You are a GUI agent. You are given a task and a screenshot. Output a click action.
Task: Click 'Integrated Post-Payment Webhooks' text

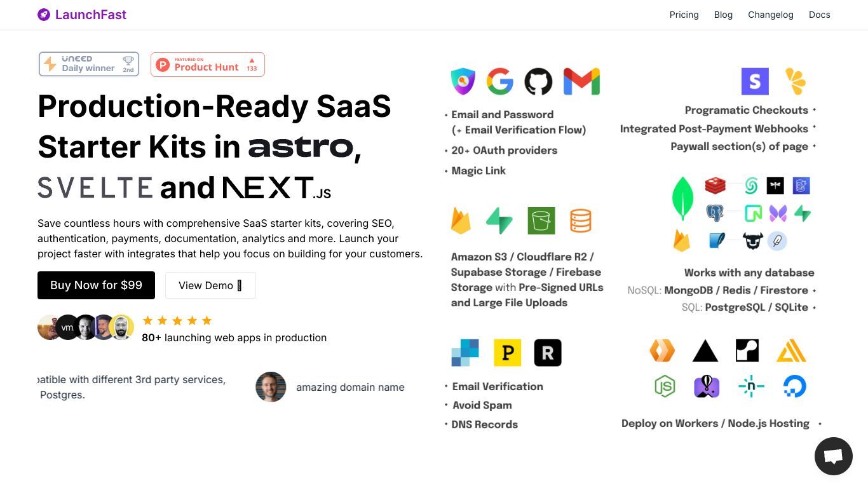coord(714,128)
